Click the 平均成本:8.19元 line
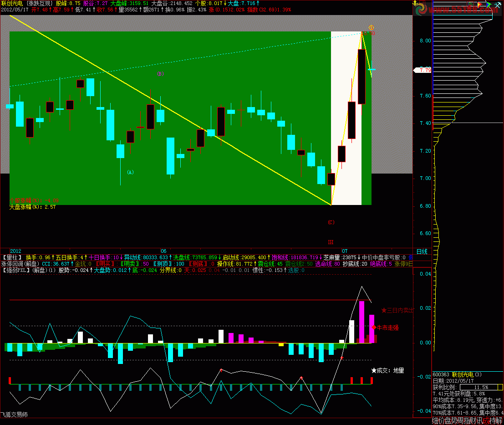The height and width of the screenshot is (425, 504). click(x=454, y=400)
